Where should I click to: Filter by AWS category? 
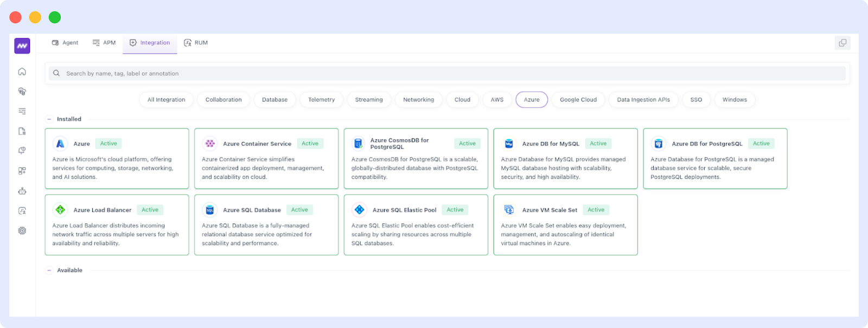[497, 100]
